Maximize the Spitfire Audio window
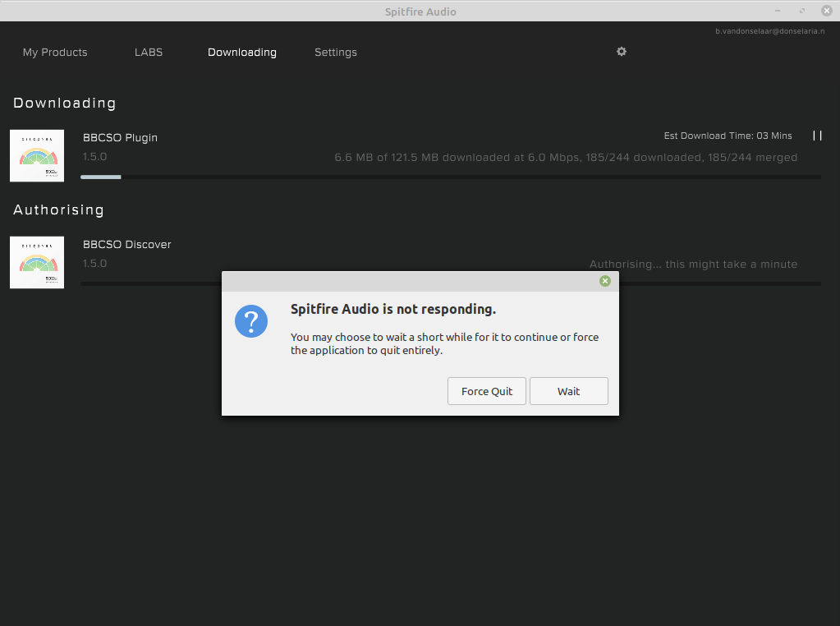Image resolution: width=840 pixels, height=626 pixels. click(802, 11)
